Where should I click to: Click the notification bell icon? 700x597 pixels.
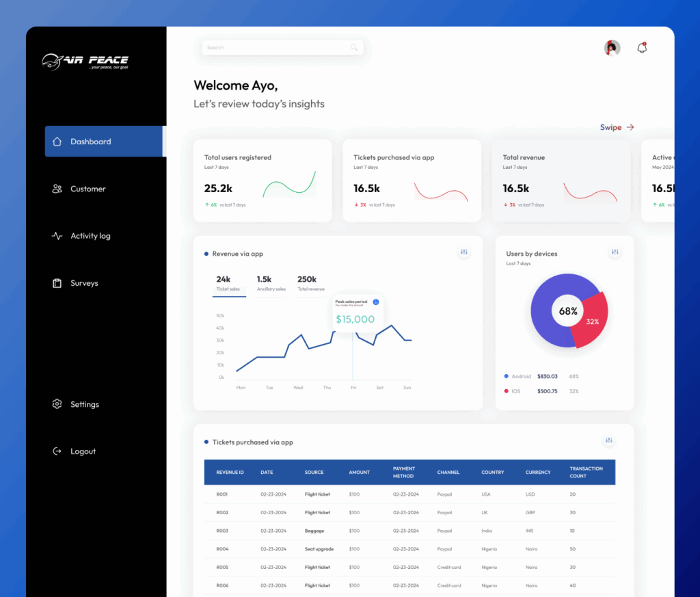(x=641, y=48)
